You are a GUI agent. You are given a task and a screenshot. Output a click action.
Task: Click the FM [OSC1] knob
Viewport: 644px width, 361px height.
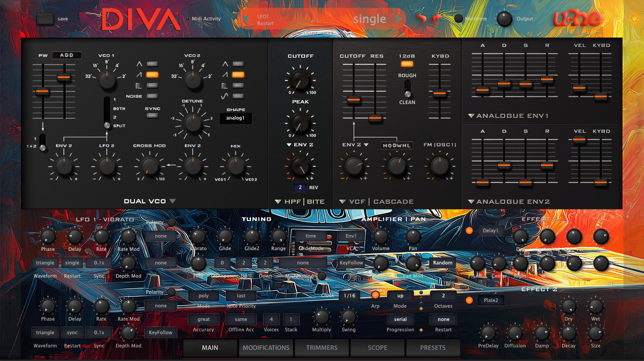pyautogui.click(x=440, y=166)
